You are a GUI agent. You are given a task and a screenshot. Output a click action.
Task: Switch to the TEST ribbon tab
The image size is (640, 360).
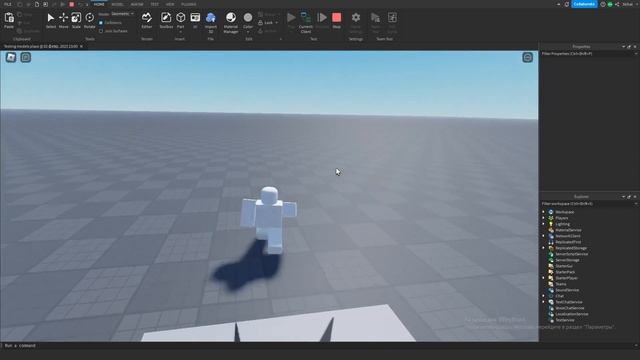154,4
